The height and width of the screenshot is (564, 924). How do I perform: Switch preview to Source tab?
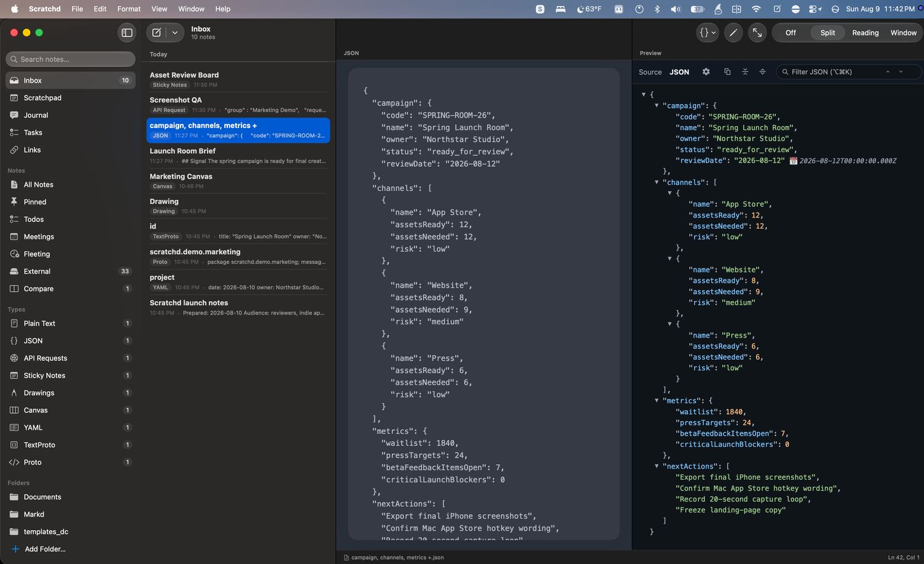point(650,72)
